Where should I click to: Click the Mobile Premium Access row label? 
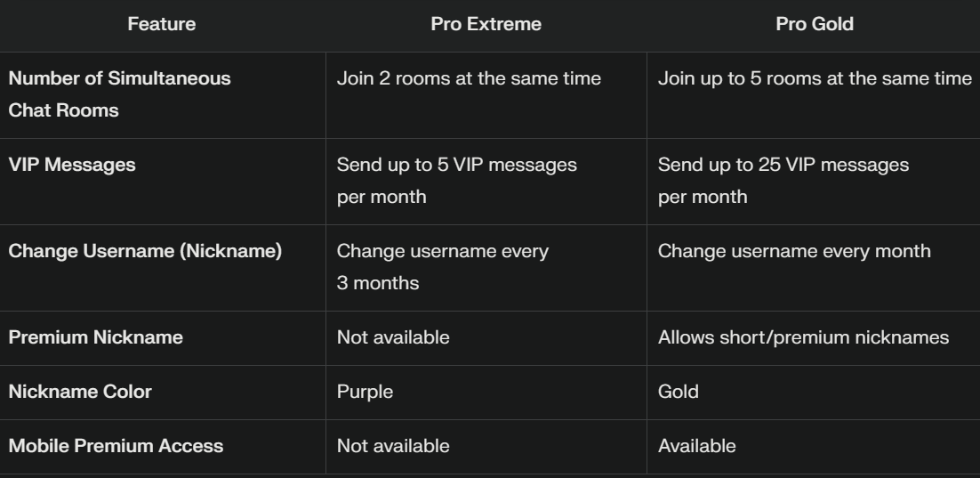[x=116, y=447]
